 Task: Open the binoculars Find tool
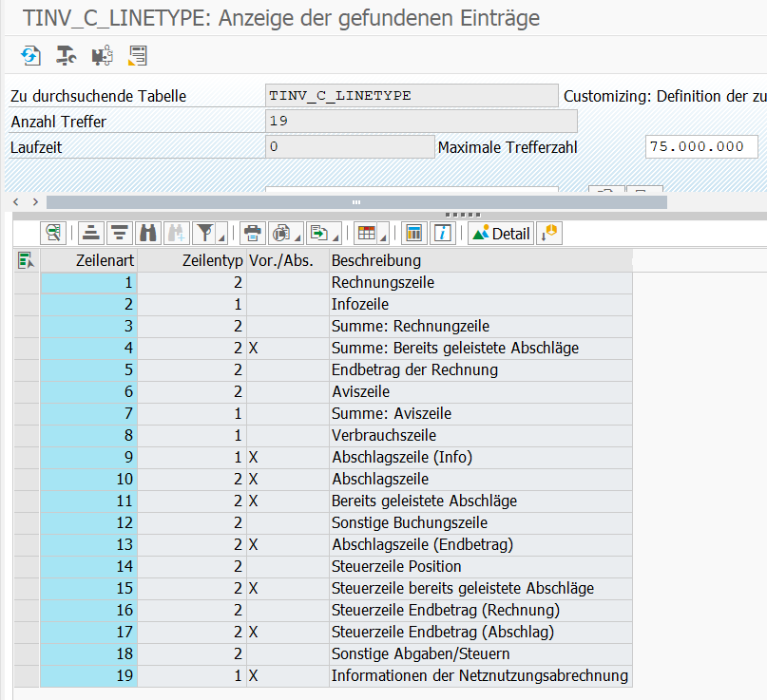tap(148, 233)
